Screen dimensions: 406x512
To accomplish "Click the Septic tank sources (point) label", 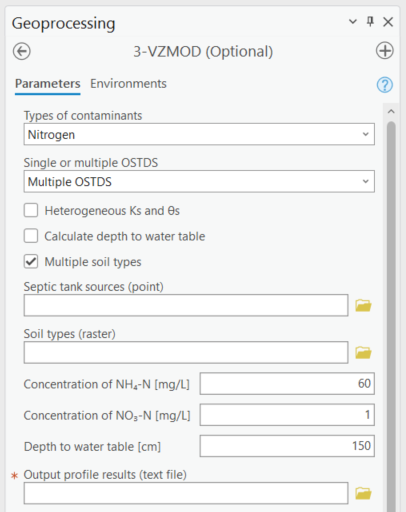I will (94, 287).
